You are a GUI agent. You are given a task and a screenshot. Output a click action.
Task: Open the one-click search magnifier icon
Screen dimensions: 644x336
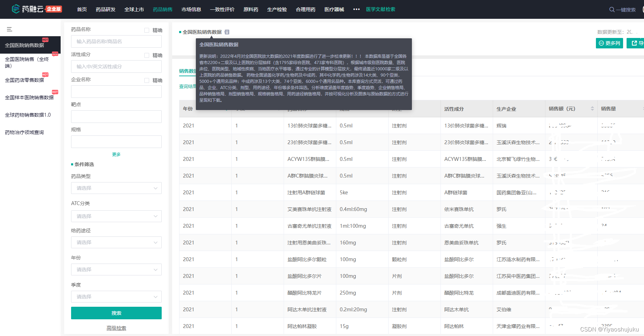click(x=612, y=9)
